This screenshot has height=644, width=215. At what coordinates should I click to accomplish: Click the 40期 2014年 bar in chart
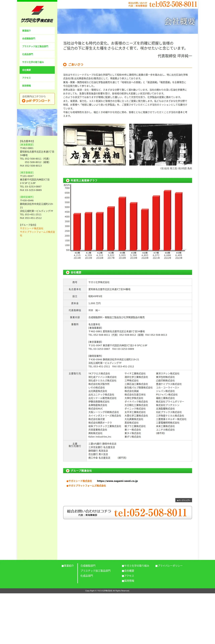[77, 232]
